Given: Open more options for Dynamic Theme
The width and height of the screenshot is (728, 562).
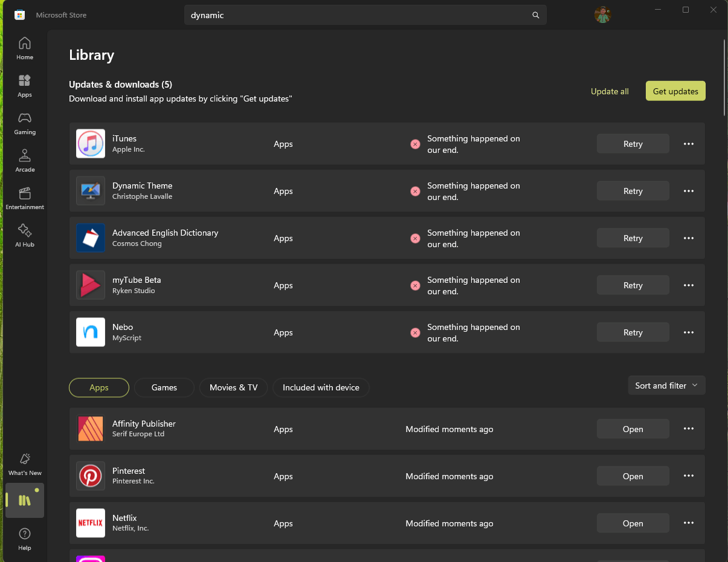Looking at the screenshot, I should 689,191.
